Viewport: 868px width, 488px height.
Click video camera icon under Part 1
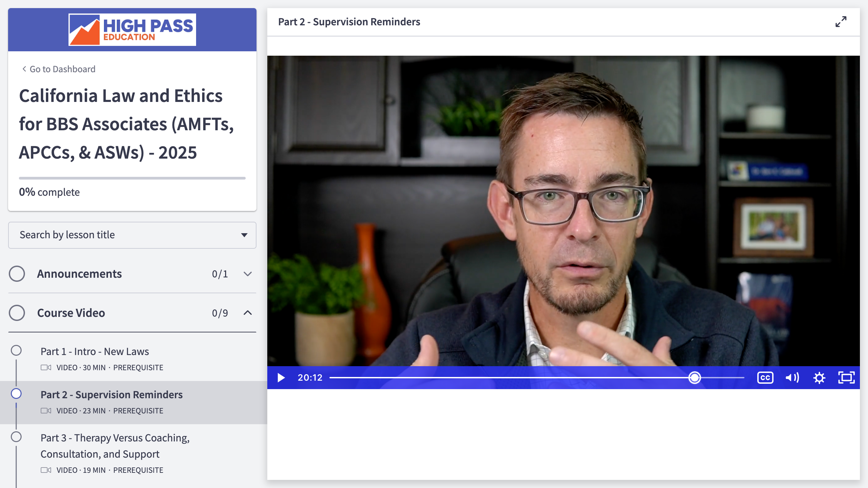(x=46, y=368)
